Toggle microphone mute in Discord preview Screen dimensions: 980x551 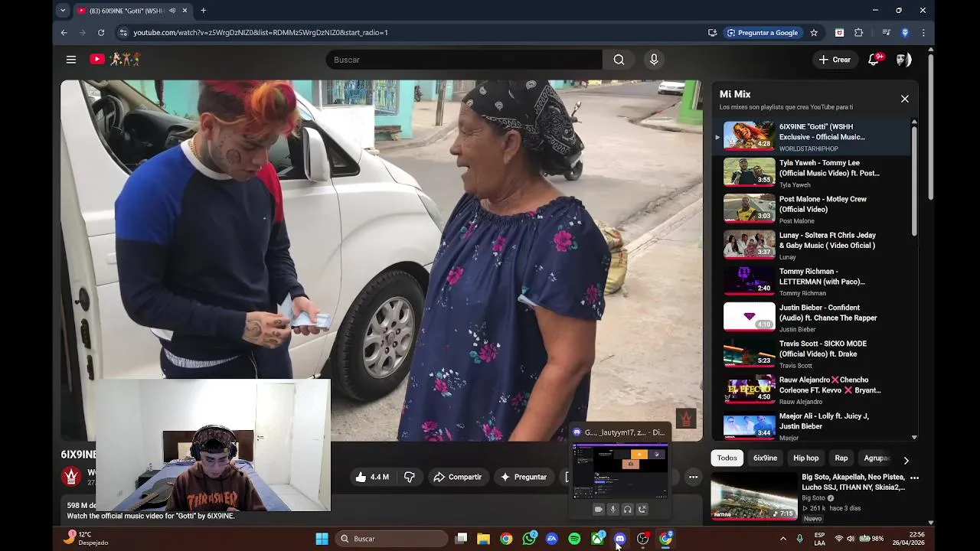click(x=612, y=509)
